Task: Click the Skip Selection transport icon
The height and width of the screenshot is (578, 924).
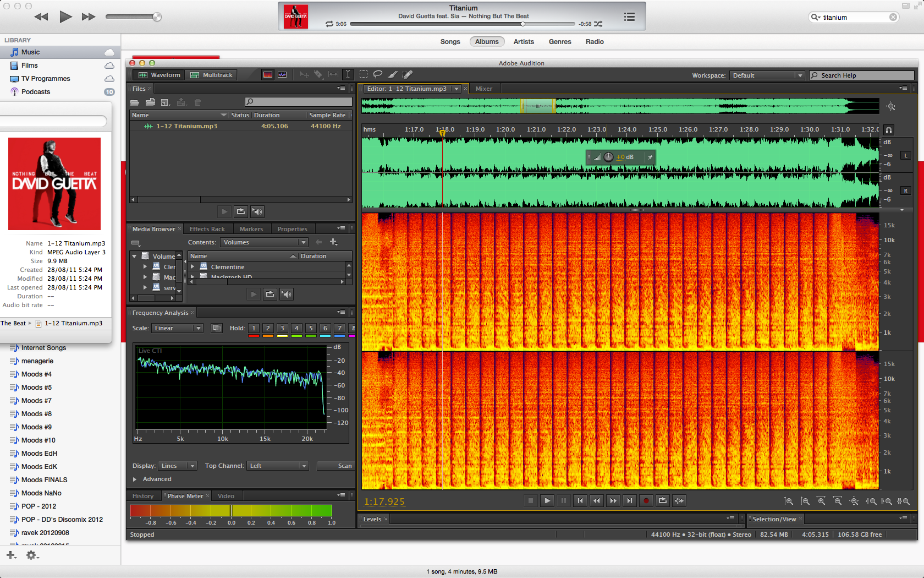Action: pos(679,500)
